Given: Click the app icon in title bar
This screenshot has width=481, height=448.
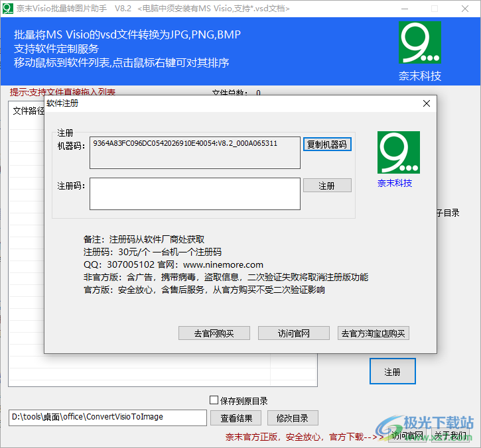Looking at the screenshot, I should coord(8,8).
